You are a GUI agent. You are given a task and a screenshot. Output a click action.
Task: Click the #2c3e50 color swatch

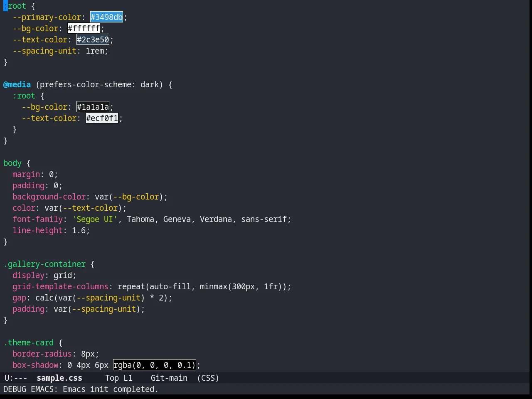[93, 39]
